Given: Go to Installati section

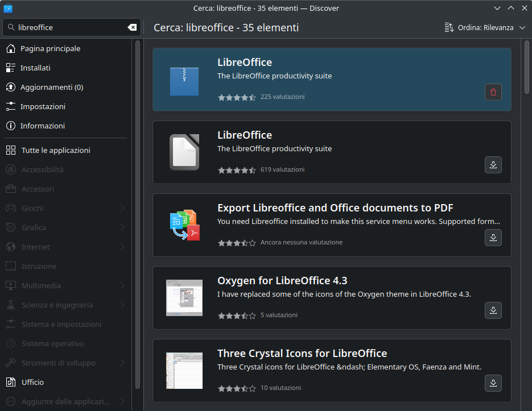Looking at the screenshot, I should pyautogui.click(x=35, y=68).
